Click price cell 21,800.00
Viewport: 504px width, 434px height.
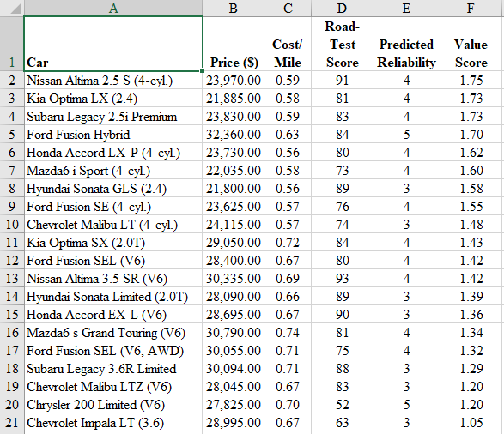click(233, 189)
